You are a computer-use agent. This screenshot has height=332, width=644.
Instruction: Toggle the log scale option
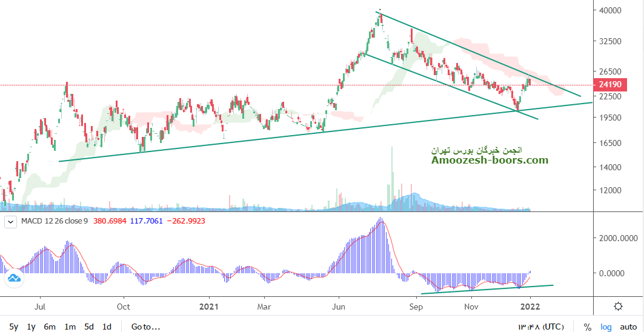[x=605, y=327]
